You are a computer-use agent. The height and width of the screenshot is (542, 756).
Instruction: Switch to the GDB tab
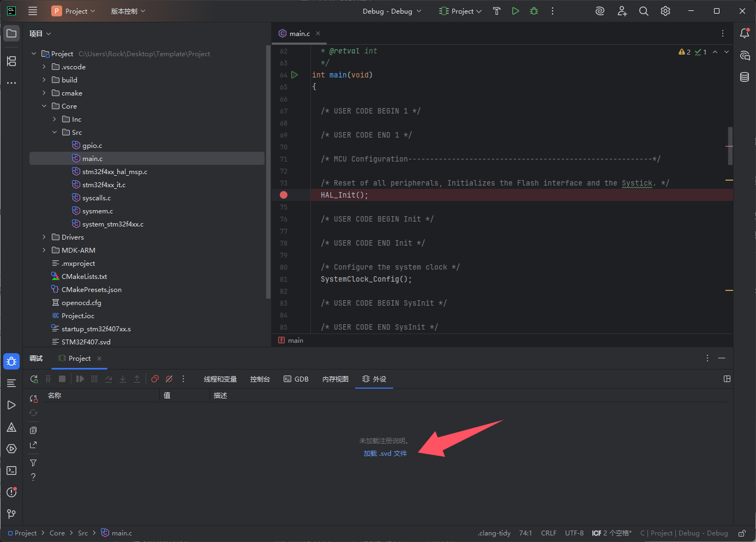pos(296,379)
